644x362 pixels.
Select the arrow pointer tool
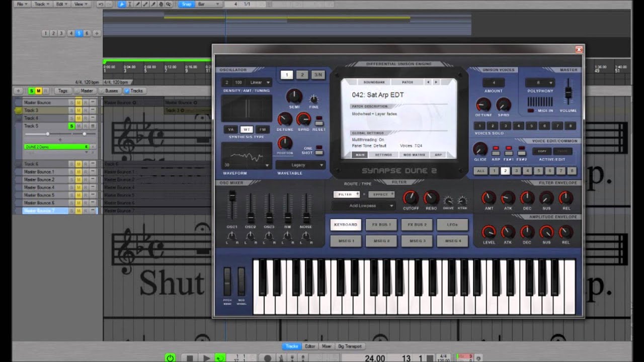(x=122, y=4)
